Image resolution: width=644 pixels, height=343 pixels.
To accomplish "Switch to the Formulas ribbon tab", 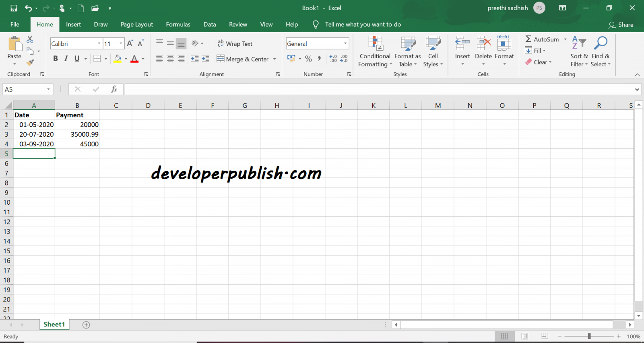I will (178, 25).
